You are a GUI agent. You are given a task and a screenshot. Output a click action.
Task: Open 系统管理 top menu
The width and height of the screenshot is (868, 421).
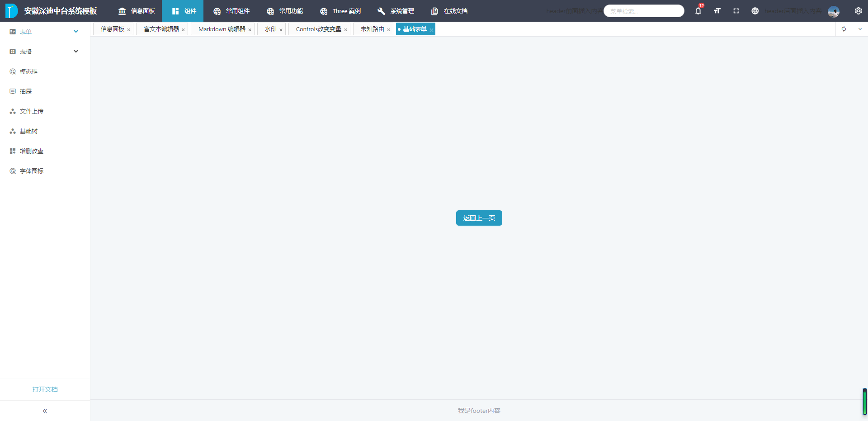(396, 11)
